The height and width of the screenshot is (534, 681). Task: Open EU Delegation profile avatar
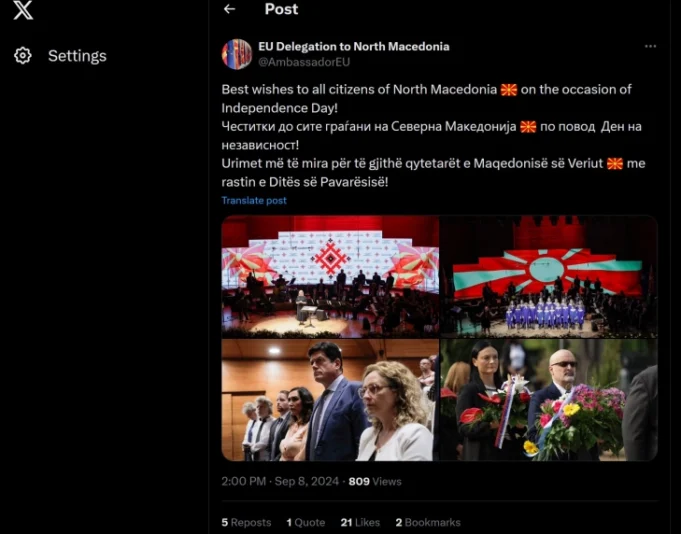click(x=237, y=54)
